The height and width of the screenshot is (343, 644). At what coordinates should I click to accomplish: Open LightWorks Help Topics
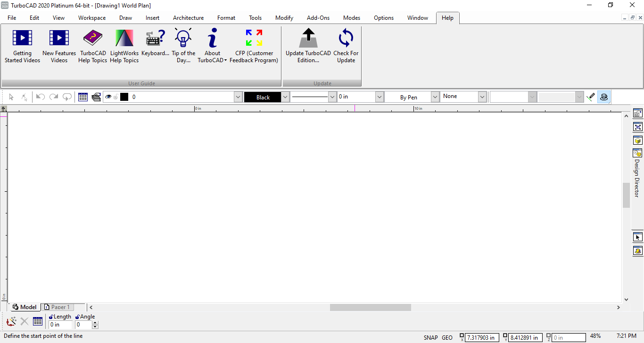point(124,46)
